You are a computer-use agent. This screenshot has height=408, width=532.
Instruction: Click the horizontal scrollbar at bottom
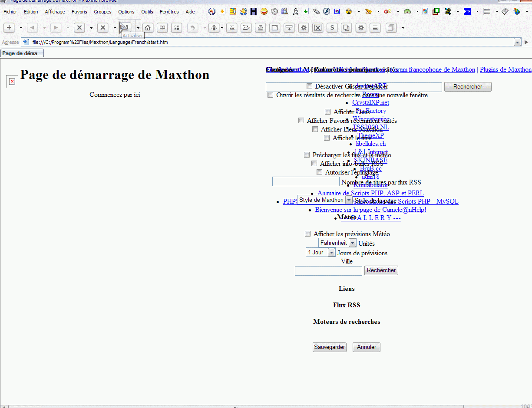click(235, 407)
